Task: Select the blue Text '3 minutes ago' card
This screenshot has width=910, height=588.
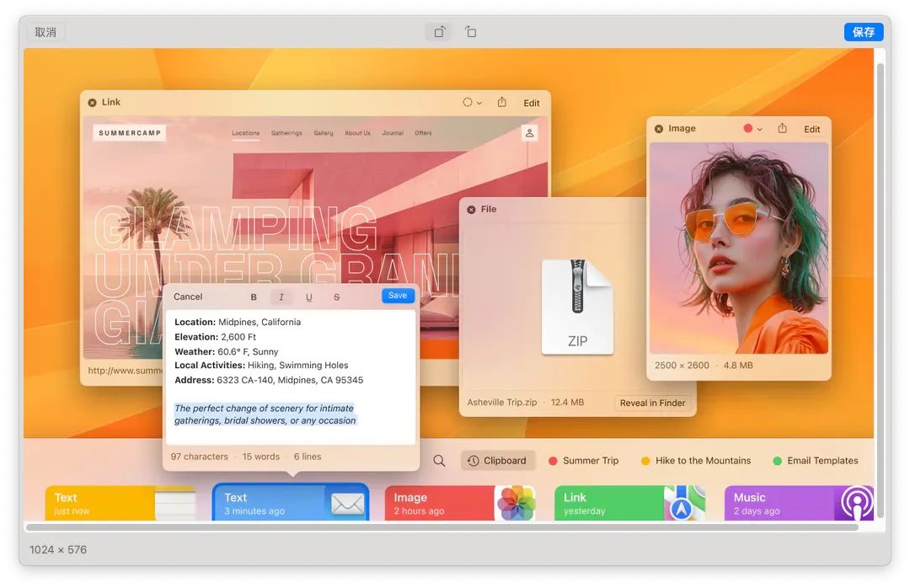Action: [291, 502]
